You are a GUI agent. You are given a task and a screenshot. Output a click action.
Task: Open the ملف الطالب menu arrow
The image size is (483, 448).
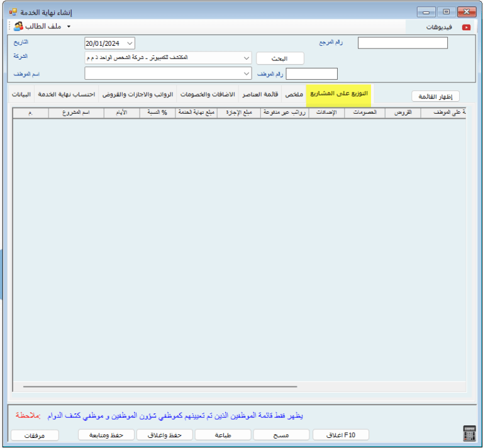coord(69,26)
